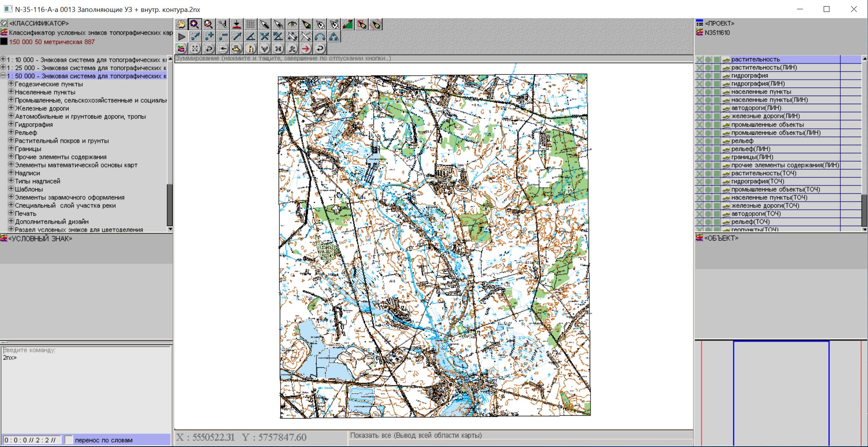This screenshot has height=447, width=868.
Task: Click the play triangle toolbar button
Action: [x=181, y=37]
